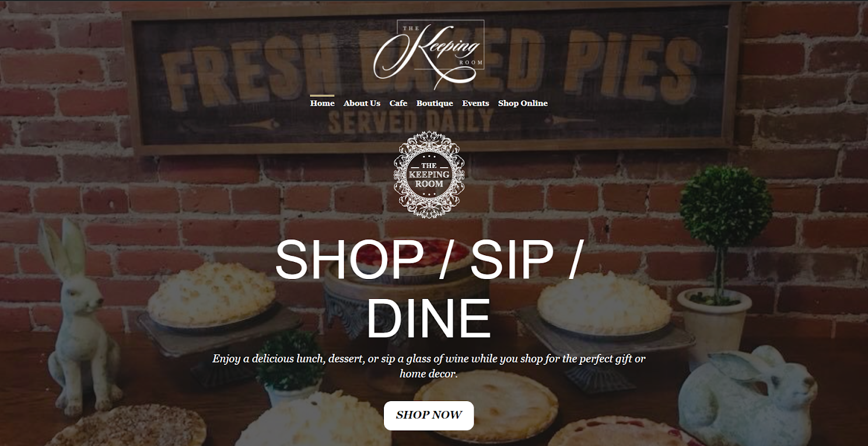Go to the Home page
The height and width of the screenshot is (446, 868).
pyautogui.click(x=322, y=103)
